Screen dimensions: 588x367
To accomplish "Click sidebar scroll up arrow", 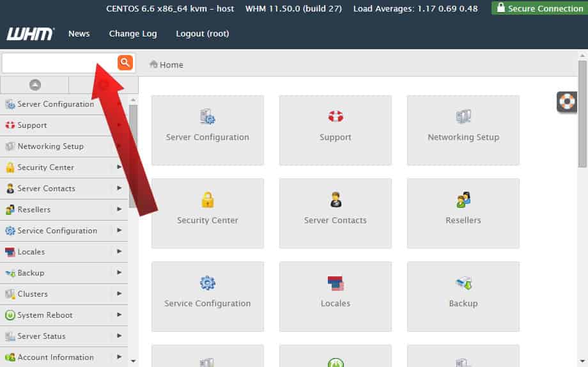I will (133, 100).
